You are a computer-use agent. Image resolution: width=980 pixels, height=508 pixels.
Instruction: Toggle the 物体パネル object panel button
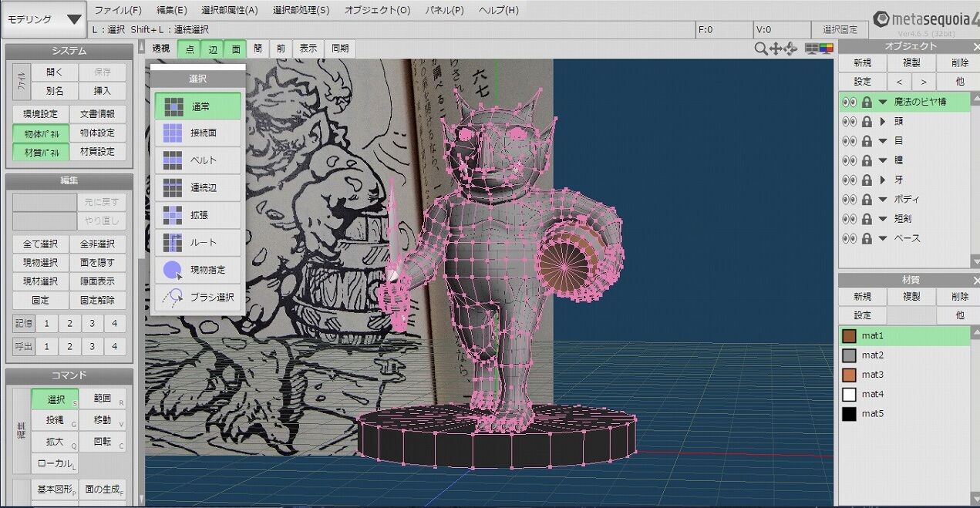coord(41,133)
